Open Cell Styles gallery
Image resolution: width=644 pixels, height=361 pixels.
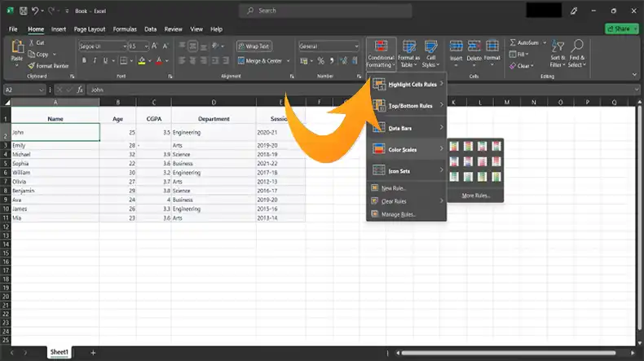[430, 54]
